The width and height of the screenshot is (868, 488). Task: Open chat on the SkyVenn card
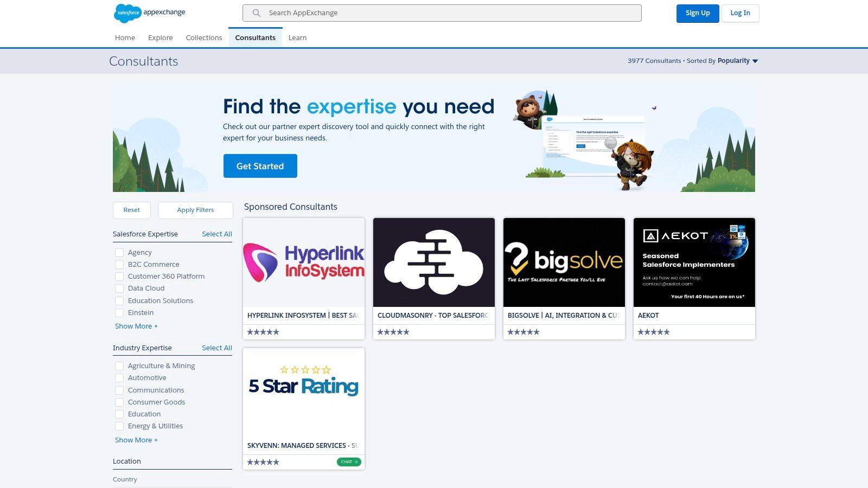[349, 461]
